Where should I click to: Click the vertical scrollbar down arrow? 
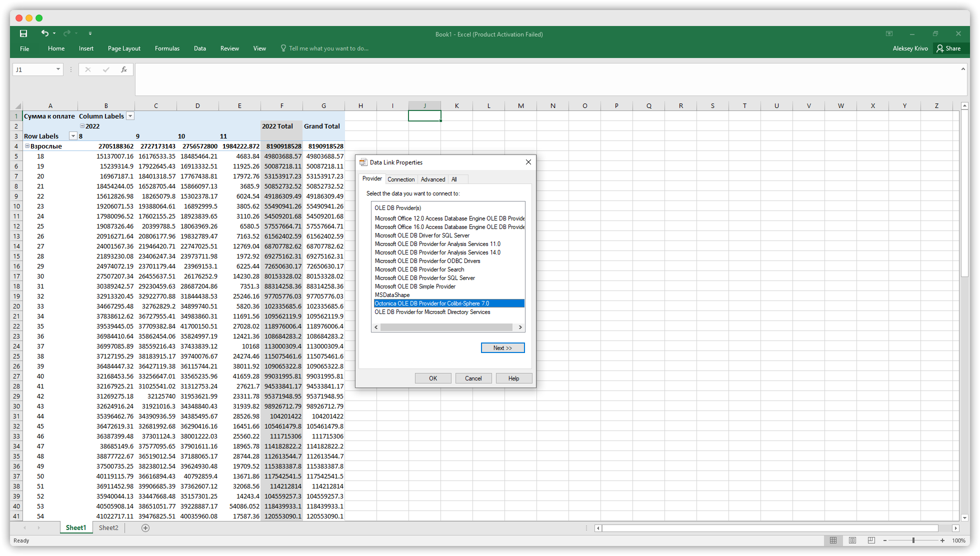(965, 518)
